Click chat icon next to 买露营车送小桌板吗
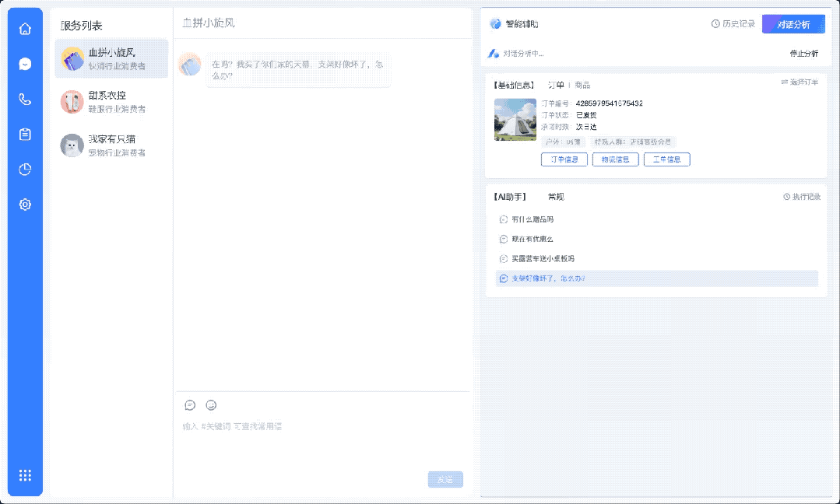Screen dimensions: 840x504 504,259
